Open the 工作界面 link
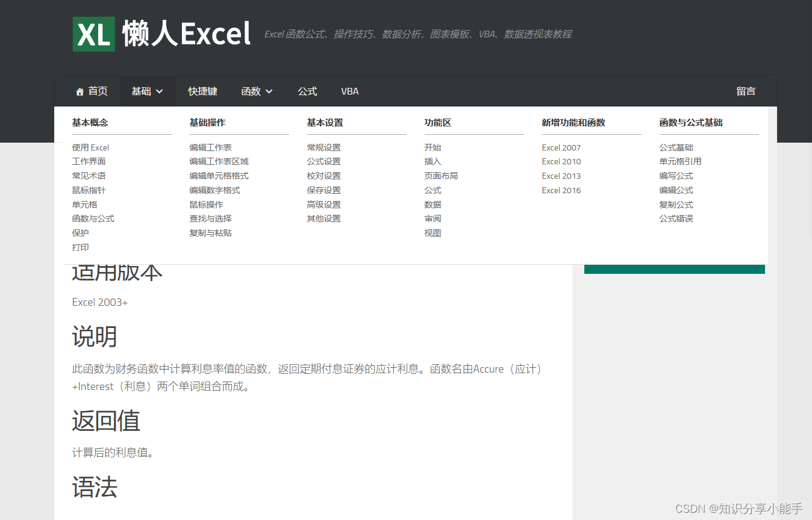Image resolution: width=812 pixels, height=520 pixels. click(89, 161)
